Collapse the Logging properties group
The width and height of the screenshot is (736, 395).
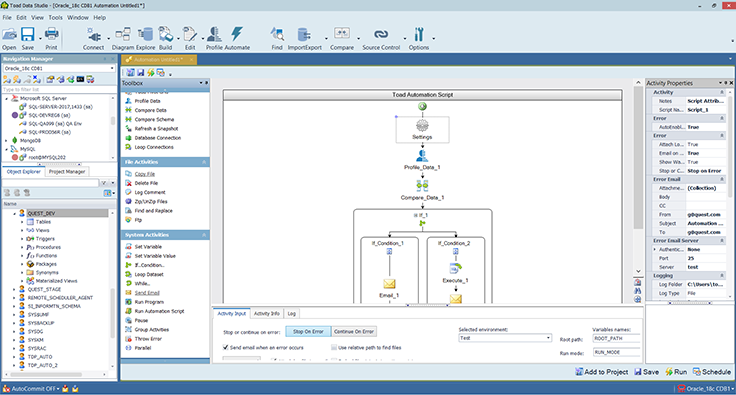click(x=722, y=276)
